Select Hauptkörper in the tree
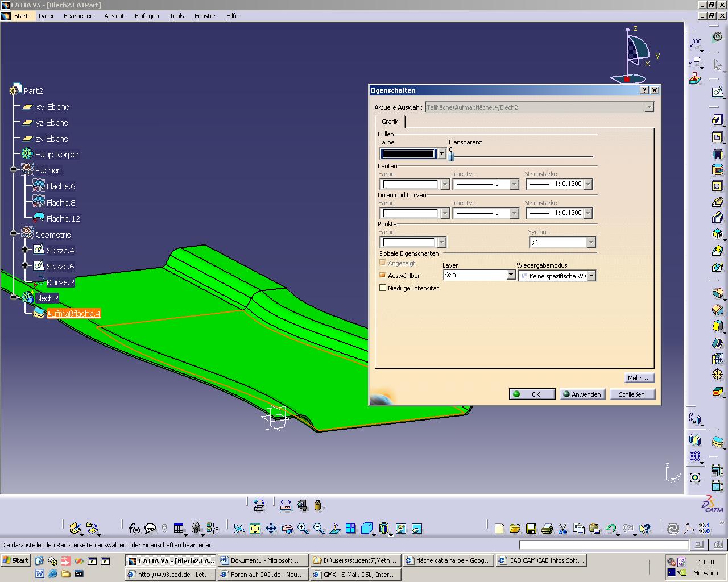This screenshot has width=728, height=582. tap(57, 155)
